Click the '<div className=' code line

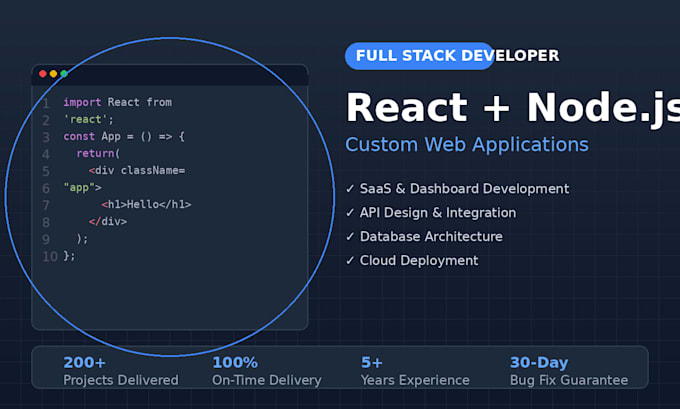tap(137, 170)
